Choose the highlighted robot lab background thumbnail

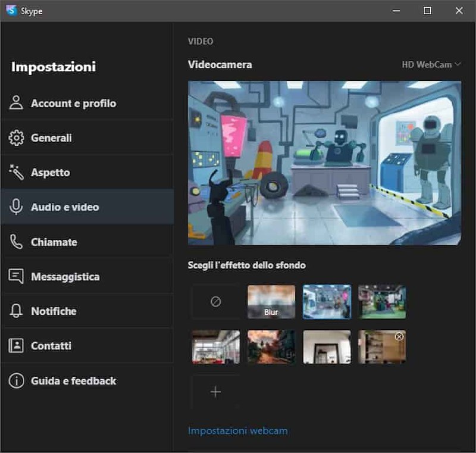(x=327, y=302)
